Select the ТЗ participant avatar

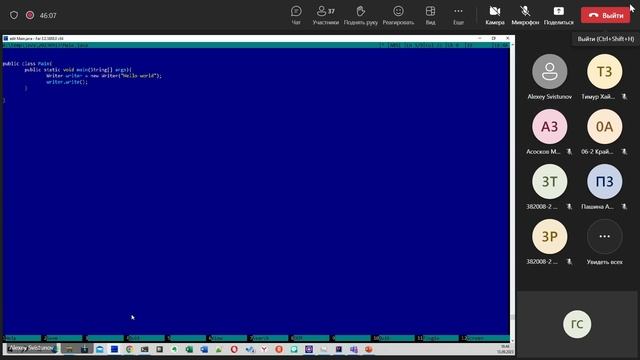click(604, 71)
